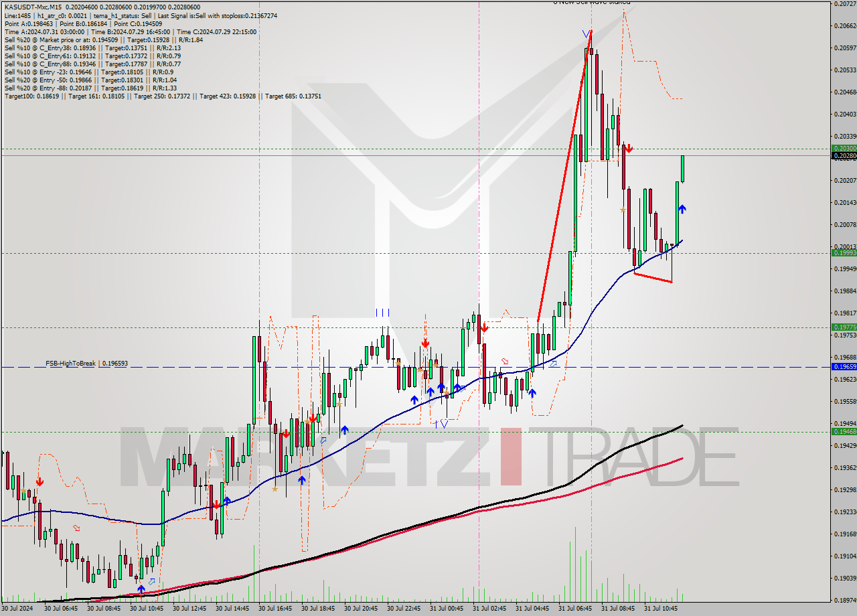Image resolution: width=857 pixels, height=616 pixels.
Task: Select the 'Line:1485' indicator info line
Action: (141, 15)
